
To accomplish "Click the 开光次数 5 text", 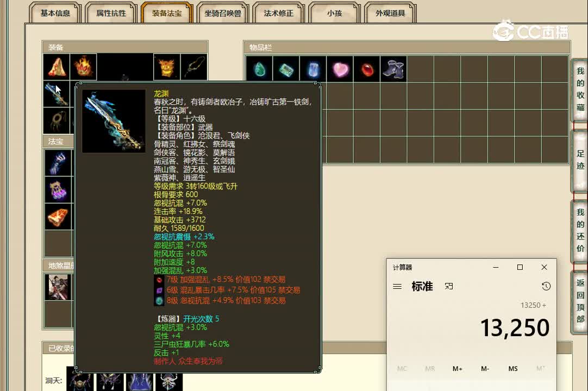I will (201, 319).
